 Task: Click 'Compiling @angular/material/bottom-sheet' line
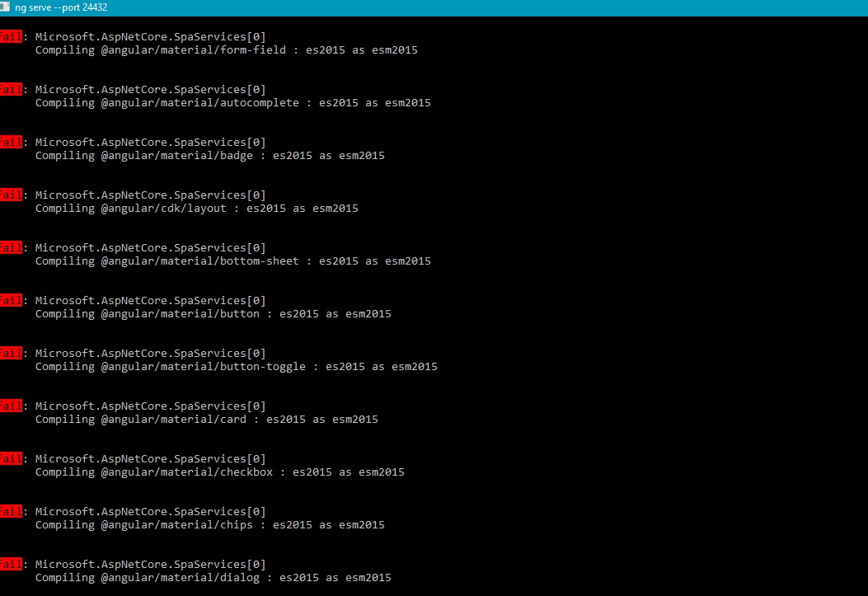click(x=233, y=260)
